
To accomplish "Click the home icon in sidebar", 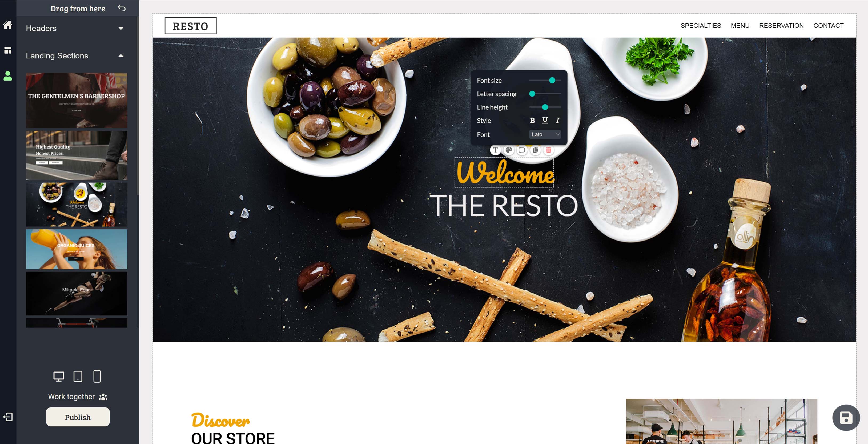I will click(8, 25).
